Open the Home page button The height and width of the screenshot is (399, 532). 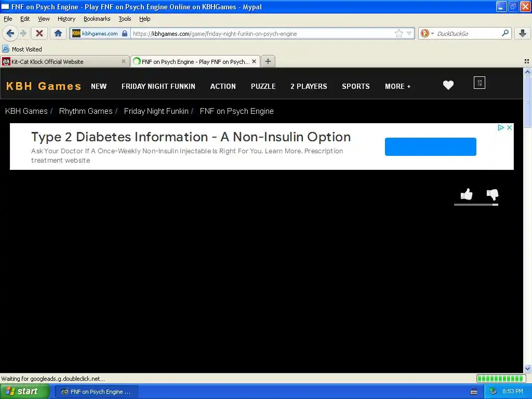[x=58, y=33]
